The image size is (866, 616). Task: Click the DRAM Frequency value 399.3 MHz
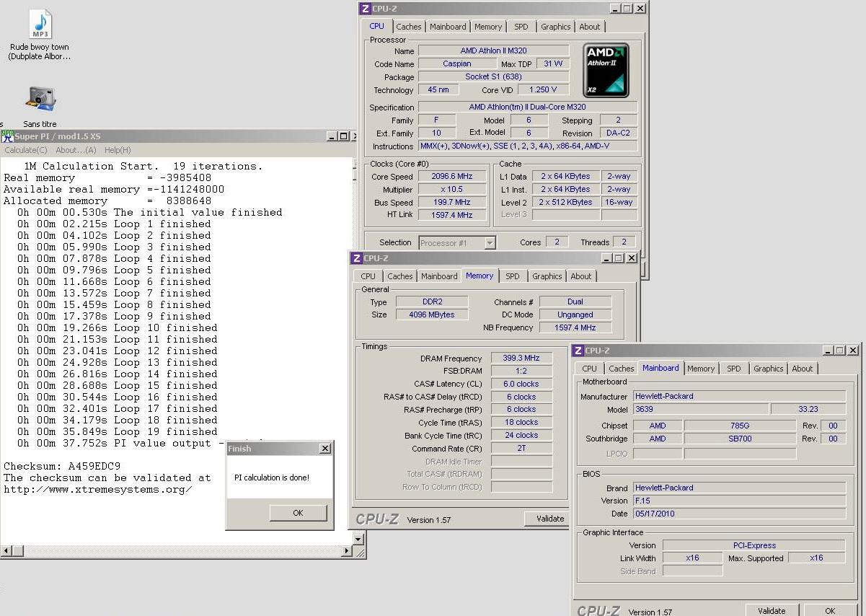click(x=522, y=358)
